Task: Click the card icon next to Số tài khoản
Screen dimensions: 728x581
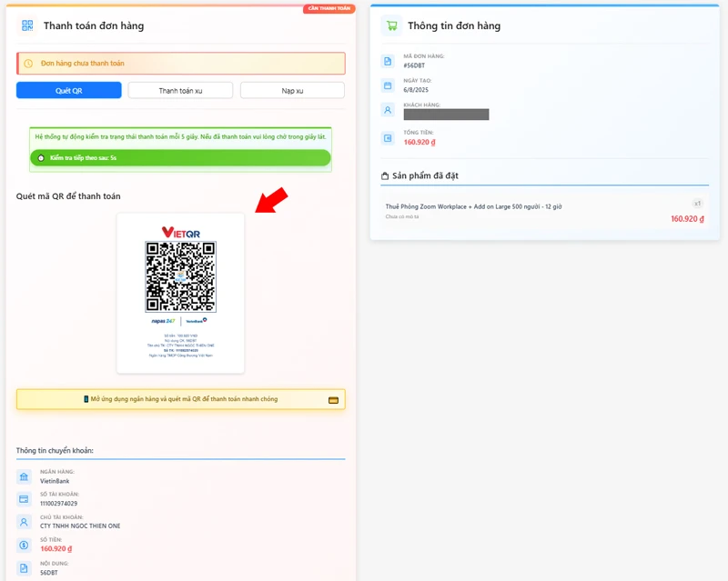Action: pyautogui.click(x=24, y=497)
